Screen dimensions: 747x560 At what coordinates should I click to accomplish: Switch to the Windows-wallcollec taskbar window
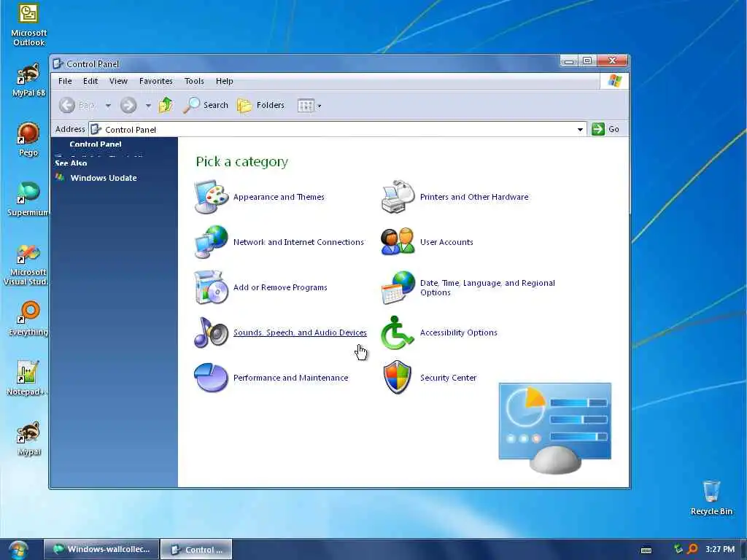click(x=102, y=549)
